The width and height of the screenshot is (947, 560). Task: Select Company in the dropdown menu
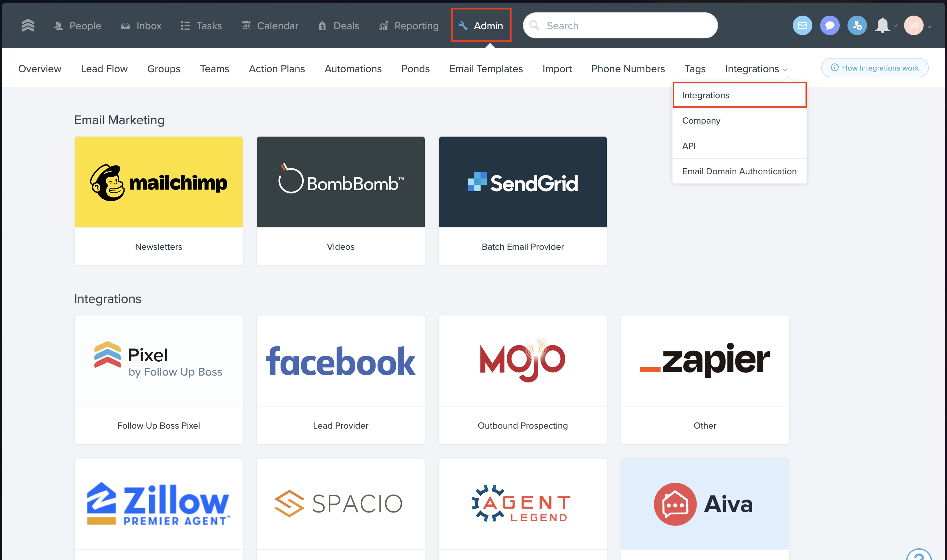739,120
